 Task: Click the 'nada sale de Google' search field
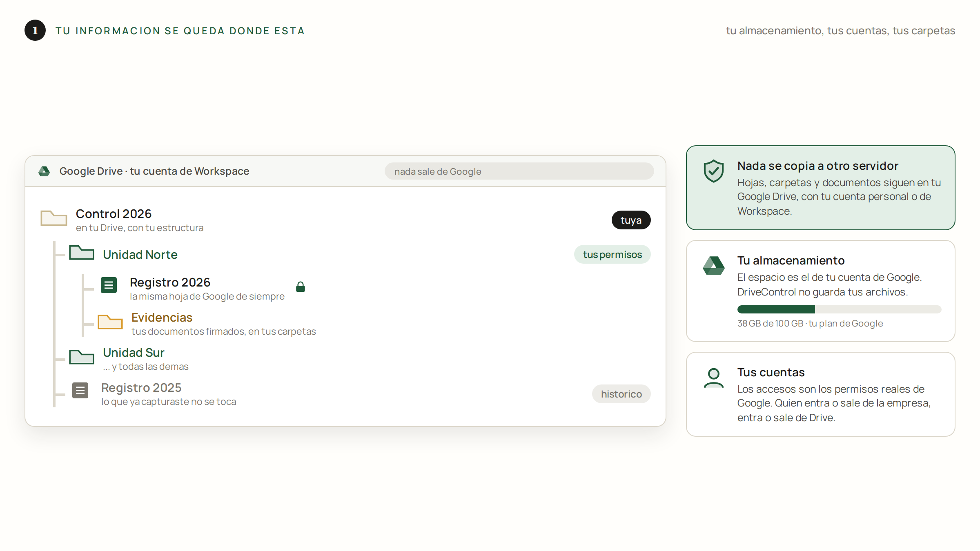pos(519,171)
